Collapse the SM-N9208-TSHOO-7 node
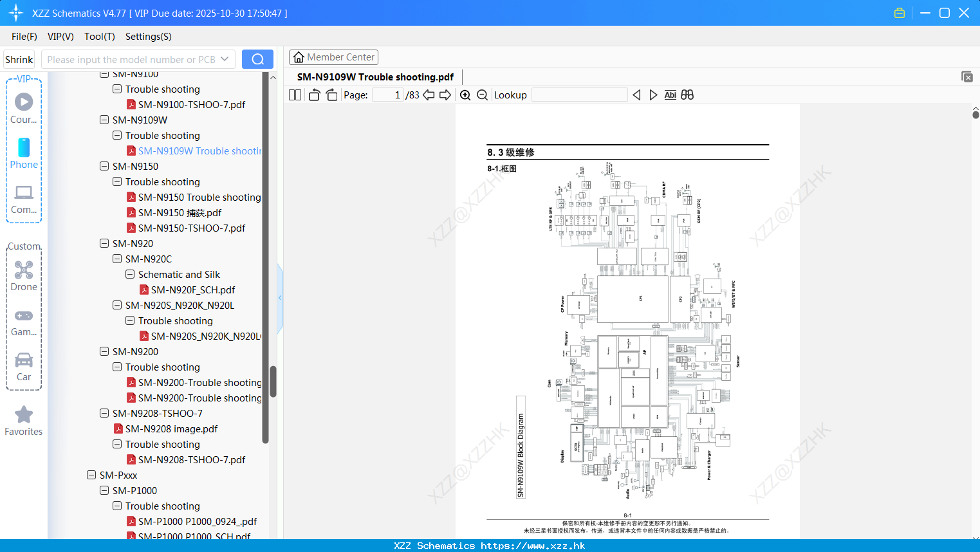 pos(104,413)
